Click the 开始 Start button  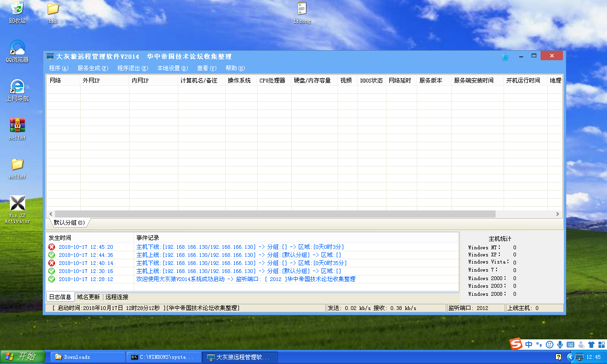coord(23,357)
